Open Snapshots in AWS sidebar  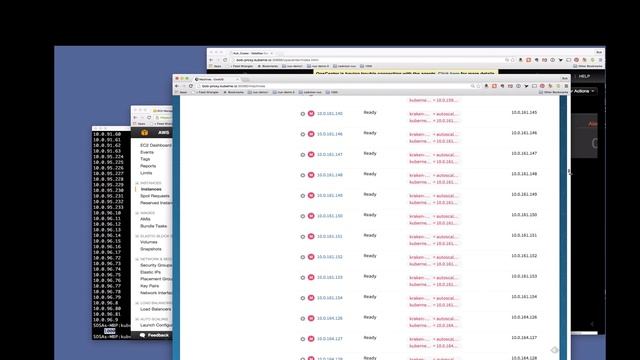[x=151, y=249]
